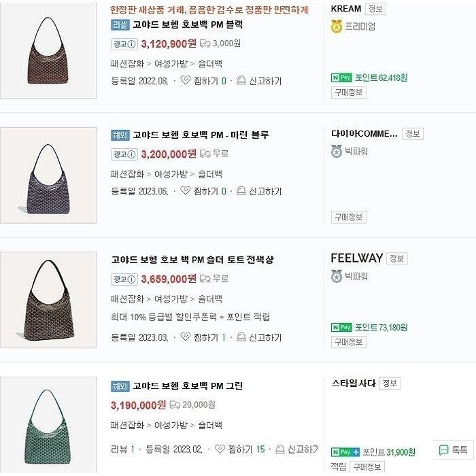
Task: Click the report bell icon on FEELWAY listing
Action: pyautogui.click(x=240, y=337)
